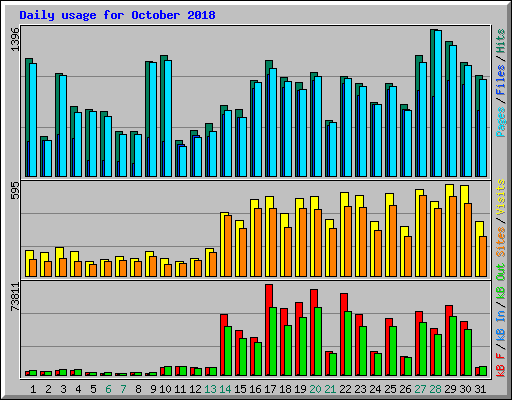
Task: Click the 1396 y-axis value
Action: click(x=15, y=40)
